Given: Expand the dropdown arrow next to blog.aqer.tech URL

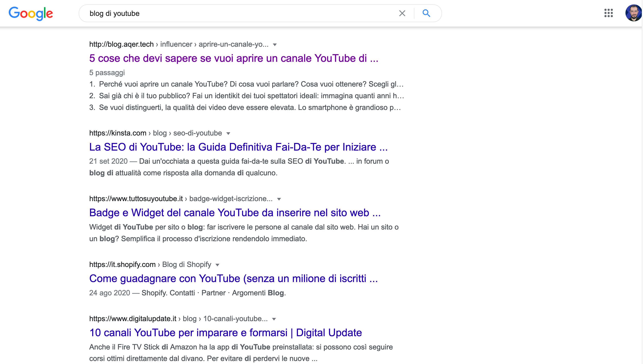Looking at the screenshot, I should coord(275,45).
